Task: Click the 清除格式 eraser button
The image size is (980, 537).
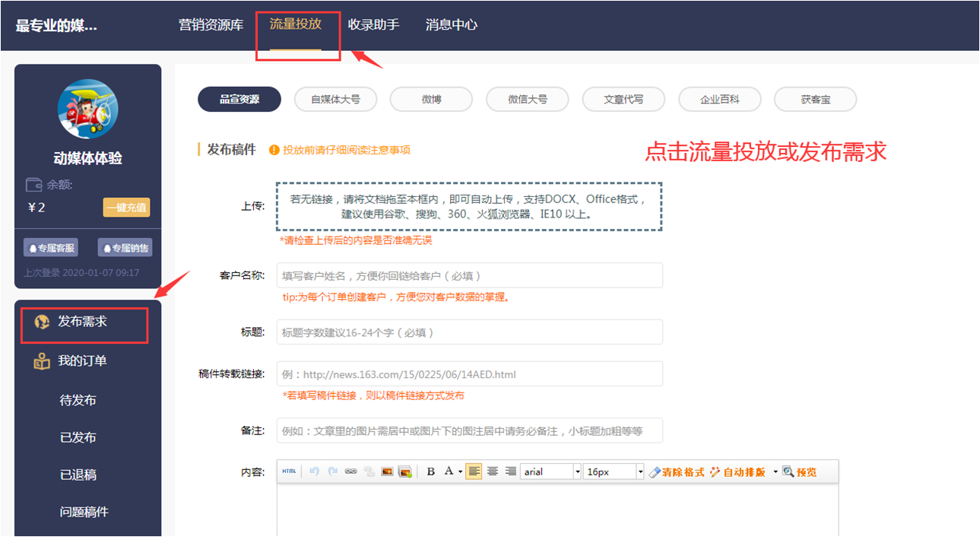Action: point(677,472)
